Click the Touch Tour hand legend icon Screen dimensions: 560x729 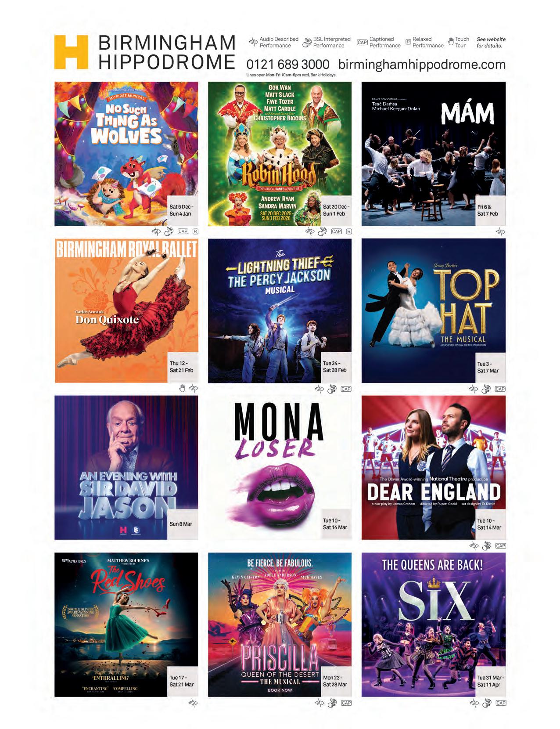pyautogui.click(x=451, y=43)
